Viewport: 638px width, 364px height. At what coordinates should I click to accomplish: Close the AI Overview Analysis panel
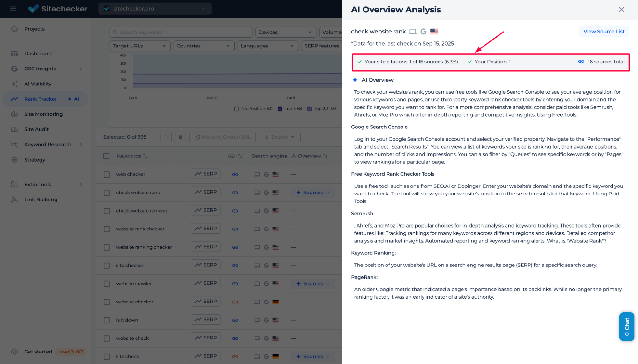coord(621,10)
